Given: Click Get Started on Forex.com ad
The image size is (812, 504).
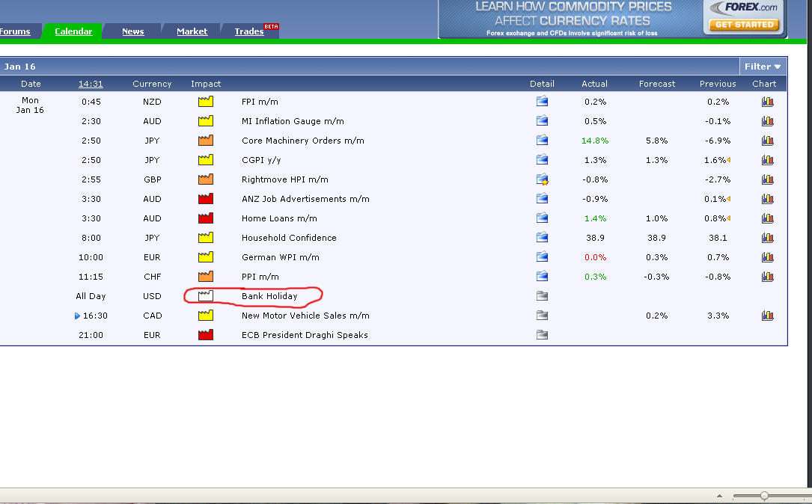Looking at the screenshot, I should click(744, 25).
